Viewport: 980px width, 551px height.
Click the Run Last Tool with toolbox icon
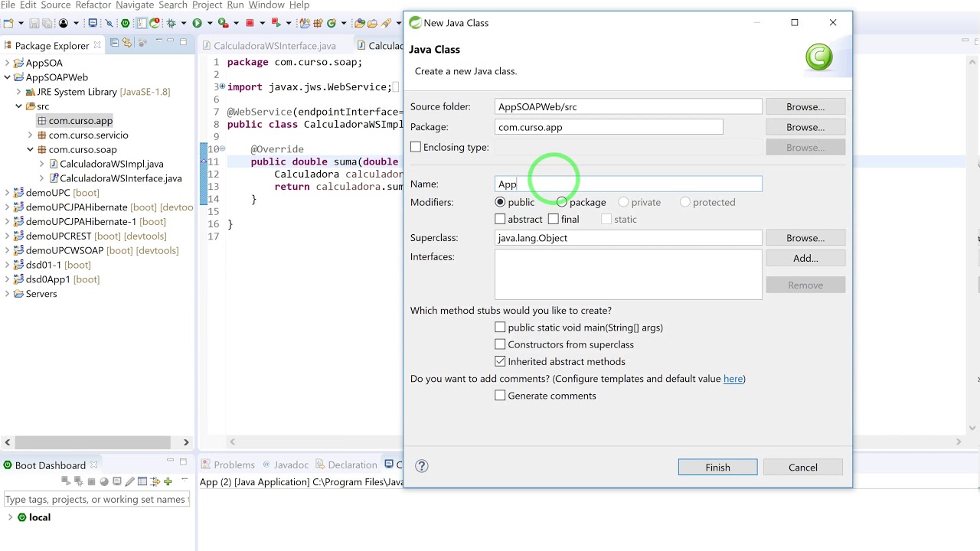click(x=224, y=23)
